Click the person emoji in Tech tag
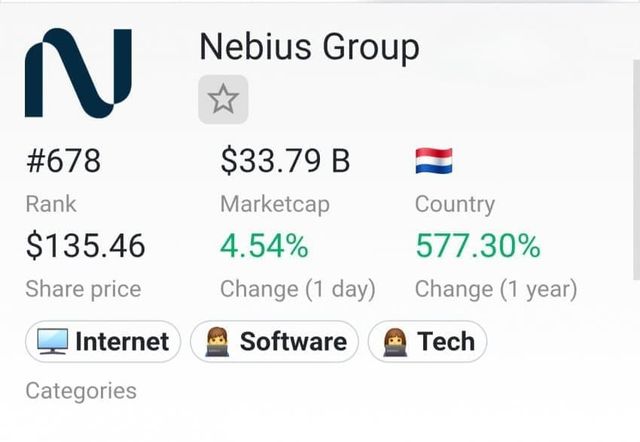The width and height of the screenshot is (640, 442). point(394,342)
